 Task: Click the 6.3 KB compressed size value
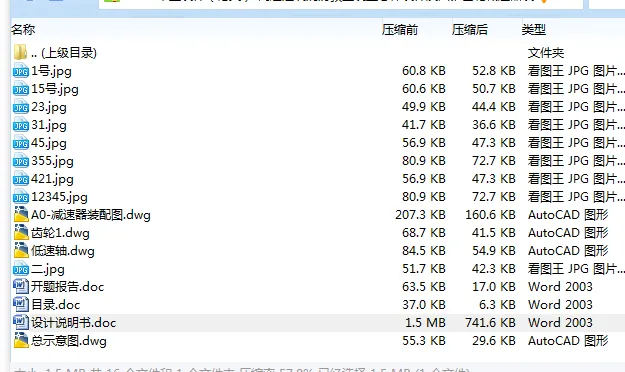(497, 304)
